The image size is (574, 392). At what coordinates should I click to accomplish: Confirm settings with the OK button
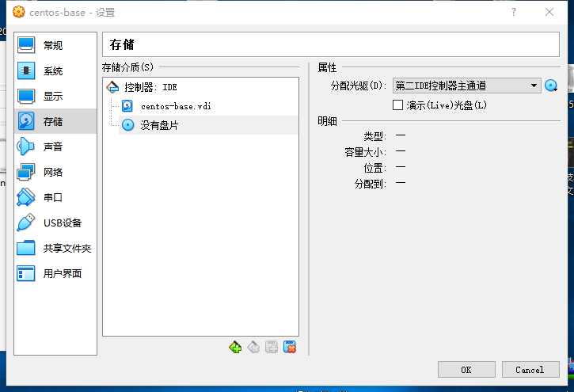(466, 370)
